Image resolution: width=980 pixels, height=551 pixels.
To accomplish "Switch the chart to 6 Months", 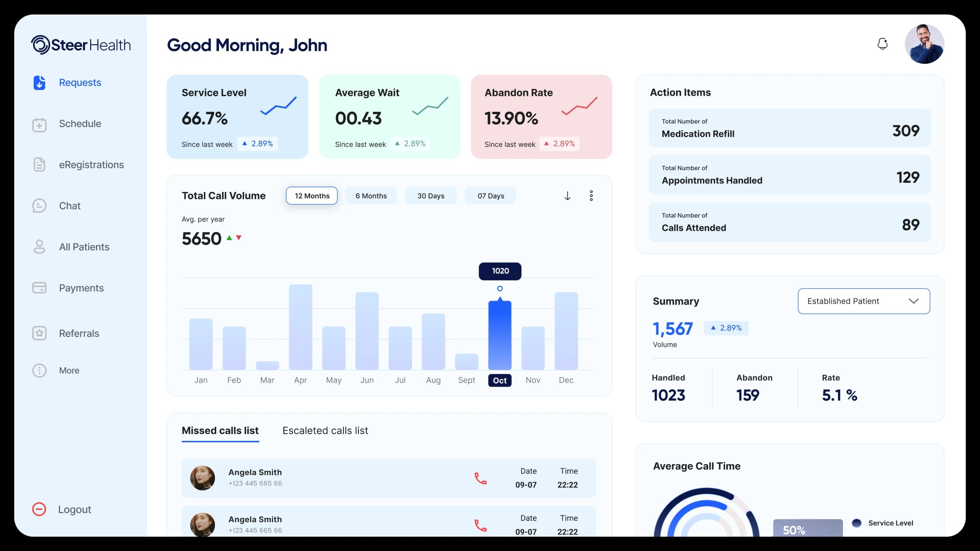I will pos(371,196).
